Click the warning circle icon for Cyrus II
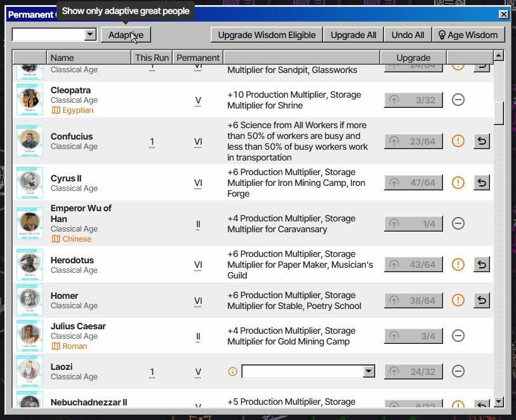 point(458,183)
